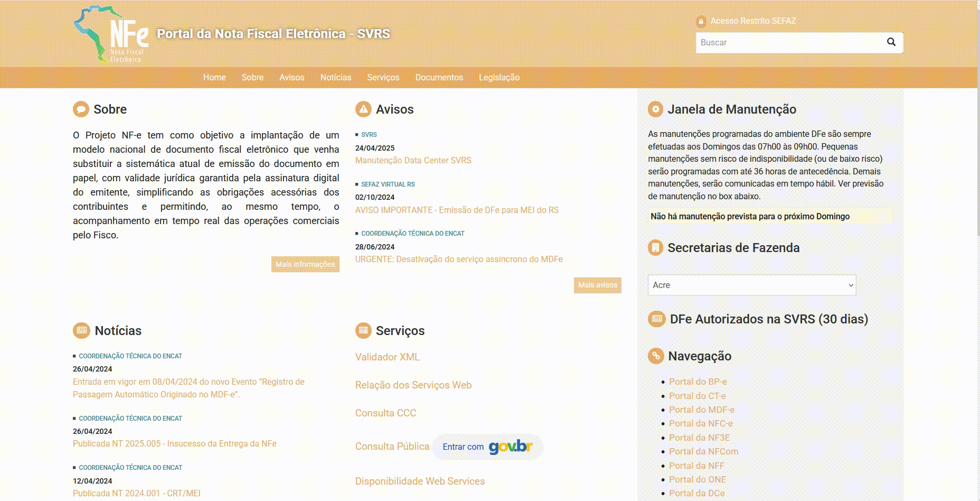Click the Notícias newspaper icon
Screen dimensions: 980x501
click(81, 331)
